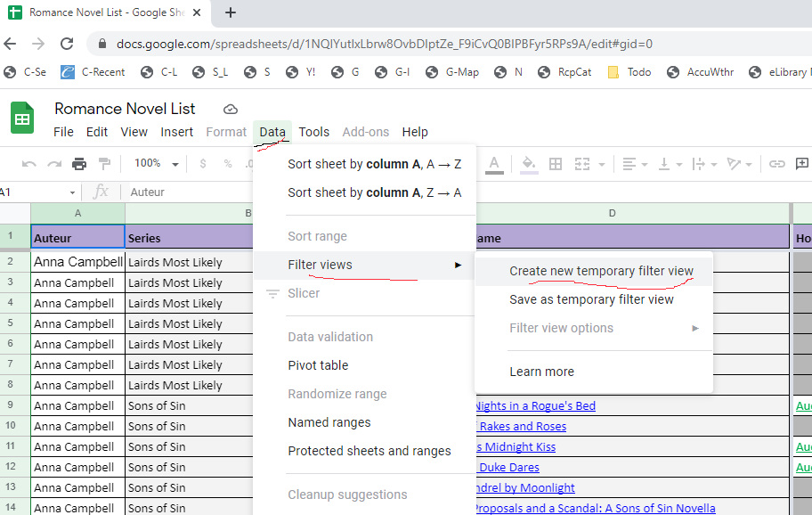Click Learn more in the submenu
This screenshot has height=515, width=812.
tap(541, 372)
